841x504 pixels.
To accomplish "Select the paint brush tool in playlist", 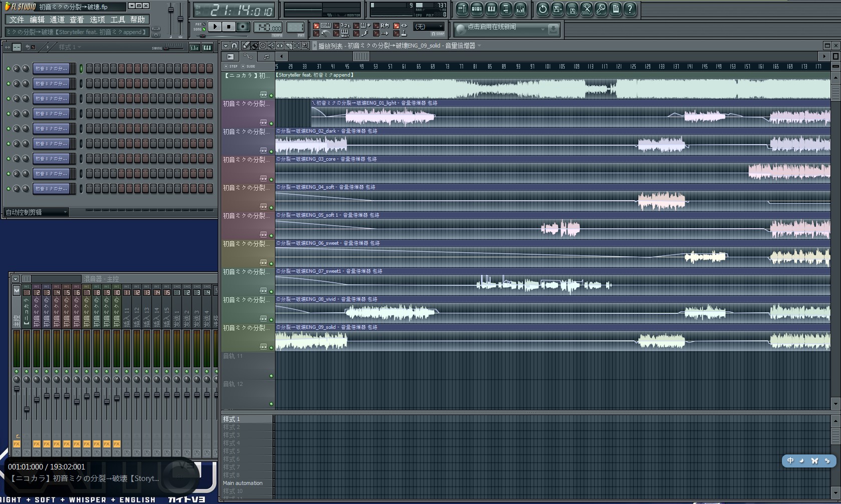I will coord(254,46).
